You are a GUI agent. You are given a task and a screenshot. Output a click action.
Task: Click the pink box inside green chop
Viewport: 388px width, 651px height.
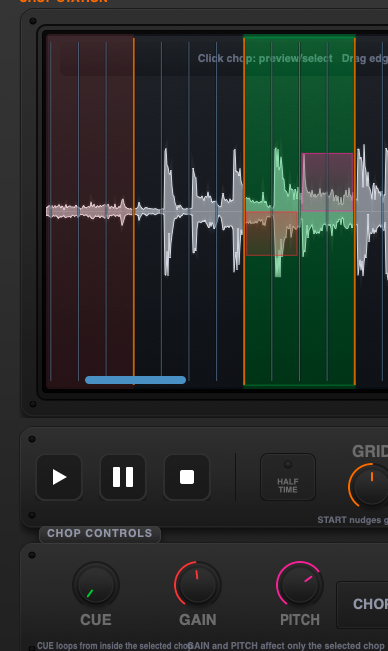click(327, 182)
